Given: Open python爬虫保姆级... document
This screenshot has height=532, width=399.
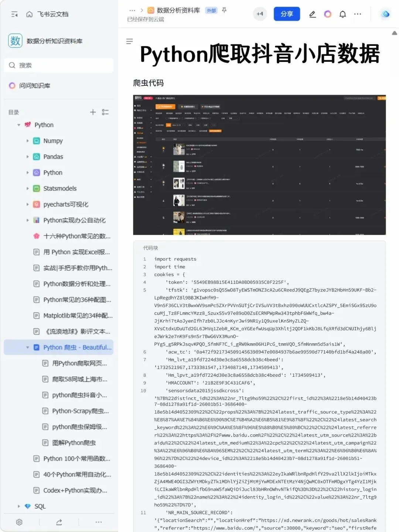Looking at the screenshot, I should click(79, 427).
